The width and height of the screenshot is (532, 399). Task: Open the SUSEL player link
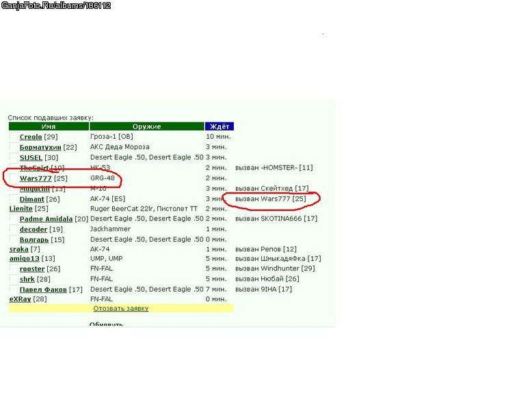31,158
